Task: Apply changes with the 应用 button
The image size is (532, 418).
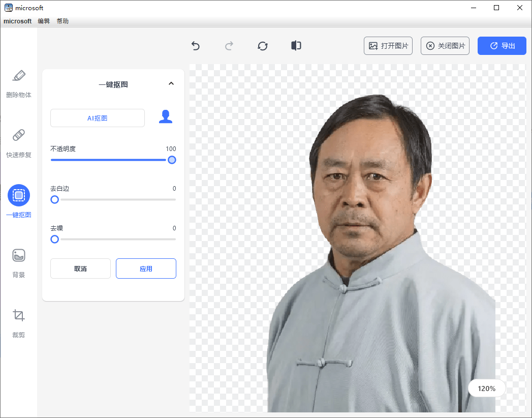Action: click(x=146, y=268)
